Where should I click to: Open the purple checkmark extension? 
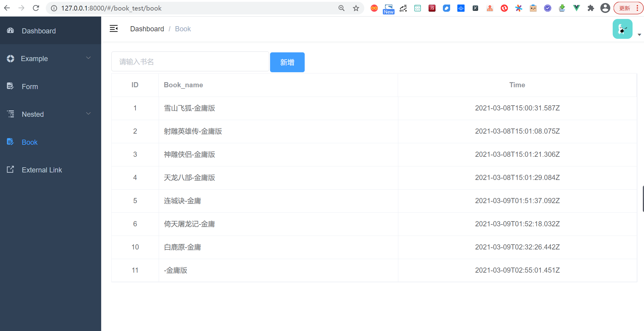pyautogui.click(x=548, y=8)
